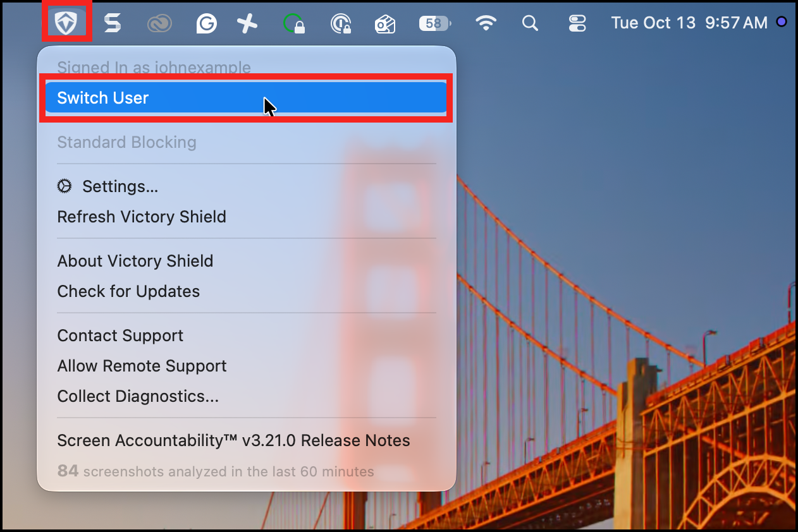Click the Victory Shield menu bar icon
Viewport: 798px width, 532px height.
(66, 23)
